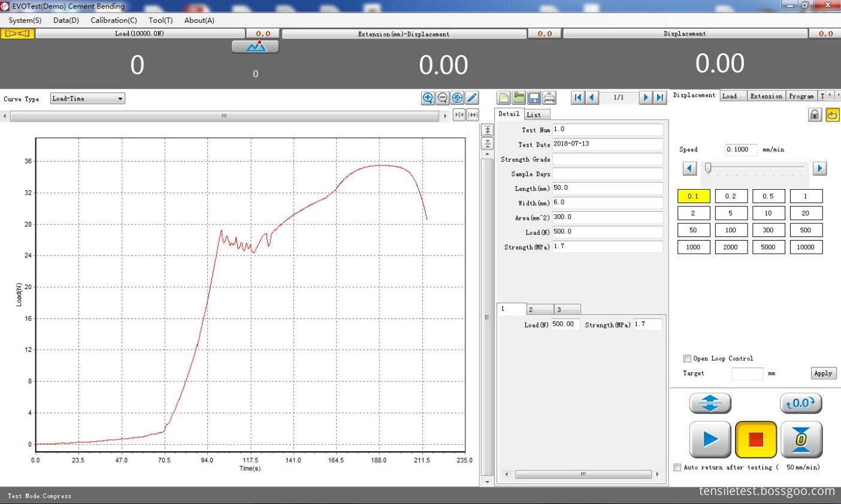Switch to the List tab
Viewport: 841px width, 504px height.
(537, 115)
